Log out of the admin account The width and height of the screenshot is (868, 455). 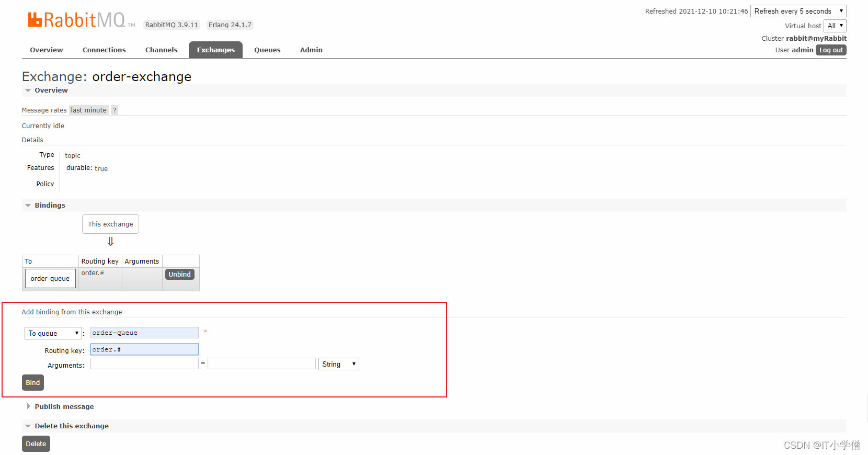831,50
